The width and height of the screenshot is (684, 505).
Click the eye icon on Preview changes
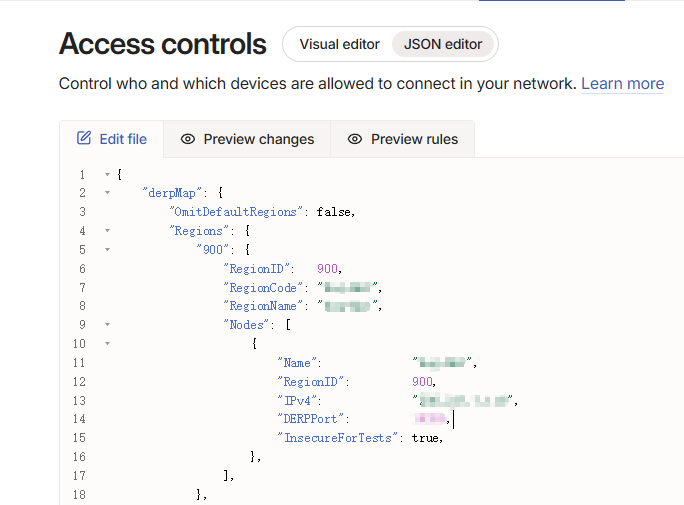pyautogui.click(x=188, y=139)
